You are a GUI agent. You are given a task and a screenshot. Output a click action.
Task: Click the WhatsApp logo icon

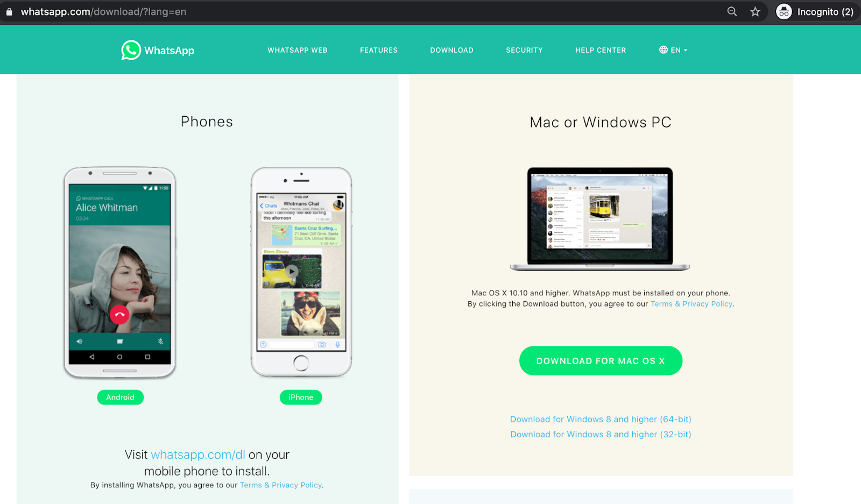tap(131, 50)
